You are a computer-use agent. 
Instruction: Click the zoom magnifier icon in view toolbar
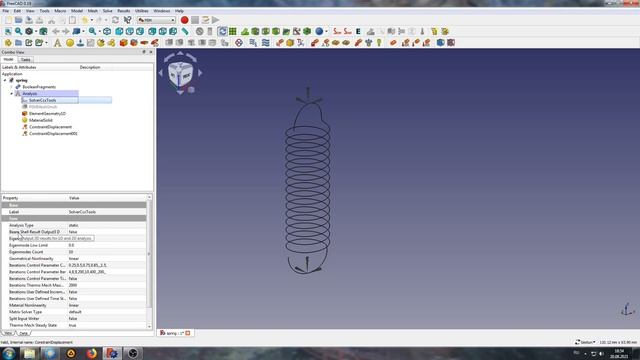(93, 31)
